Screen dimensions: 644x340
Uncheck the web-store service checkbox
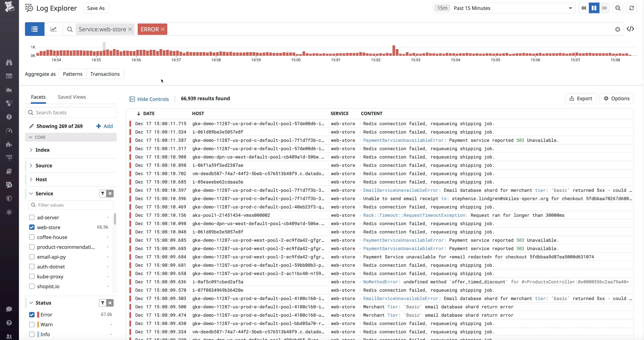click(32, 227)
